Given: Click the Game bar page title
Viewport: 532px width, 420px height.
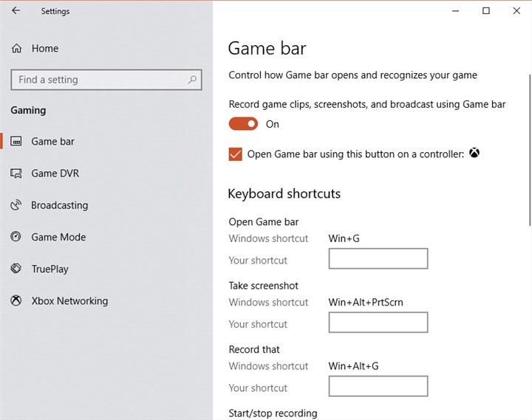Looking at the screenshot, I should point(267,48).
